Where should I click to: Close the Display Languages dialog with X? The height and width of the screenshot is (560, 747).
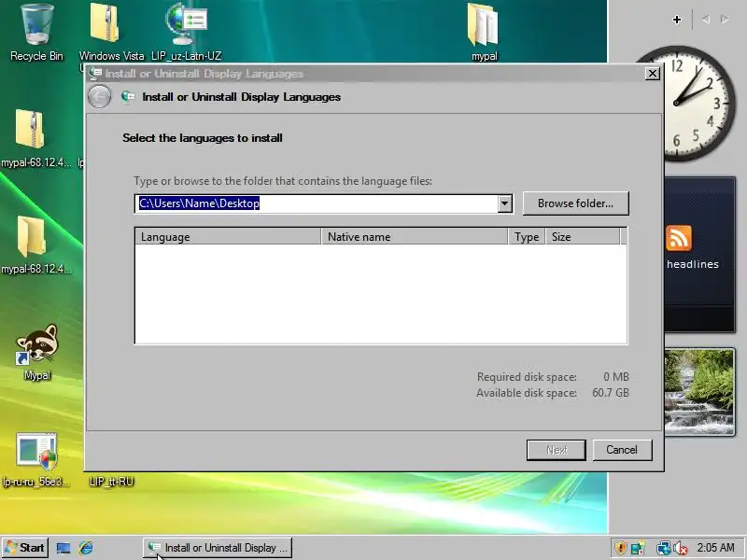652,74
